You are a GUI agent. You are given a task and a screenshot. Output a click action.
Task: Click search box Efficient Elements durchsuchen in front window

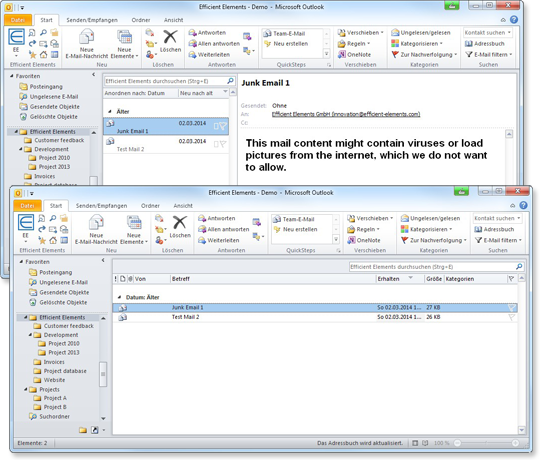436,267
